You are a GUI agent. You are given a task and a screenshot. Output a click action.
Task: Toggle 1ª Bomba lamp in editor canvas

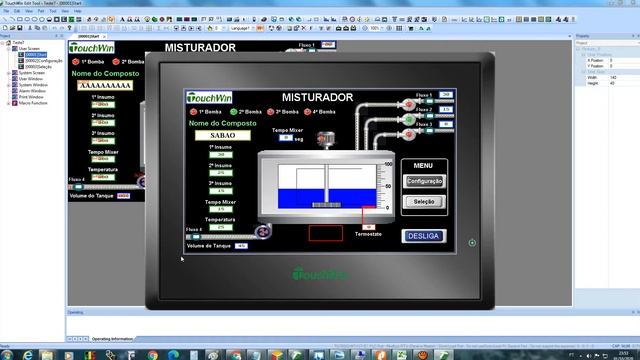click(x=76, y=62)
